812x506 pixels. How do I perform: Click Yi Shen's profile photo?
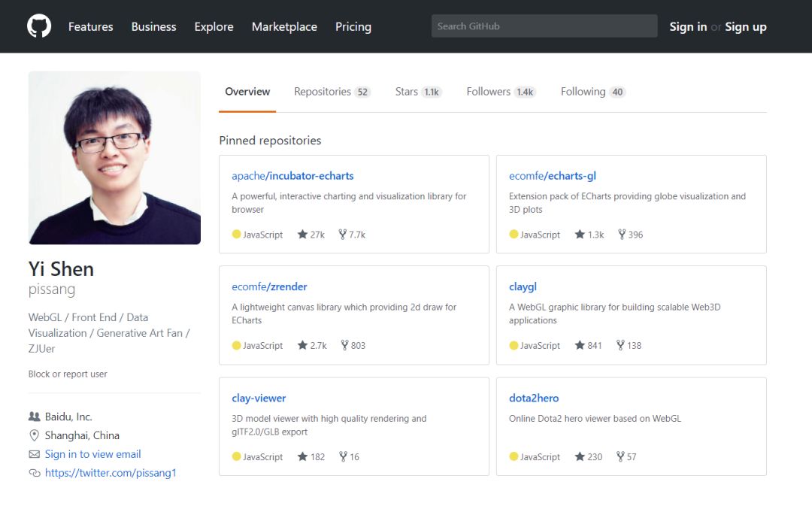coord(114,157)
